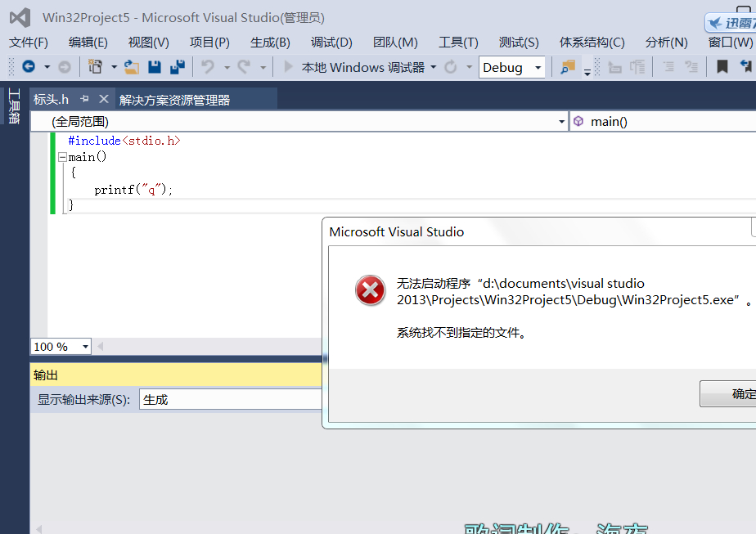The height and width of the screenshot is (534, 756).
Task: Click the pin icon on the 标头.h tab
Action: point(85,99)
